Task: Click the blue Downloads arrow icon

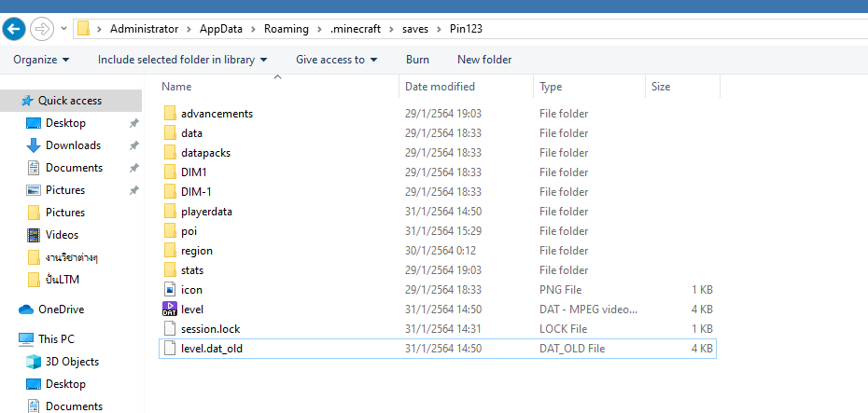Action: pos(34,145)
